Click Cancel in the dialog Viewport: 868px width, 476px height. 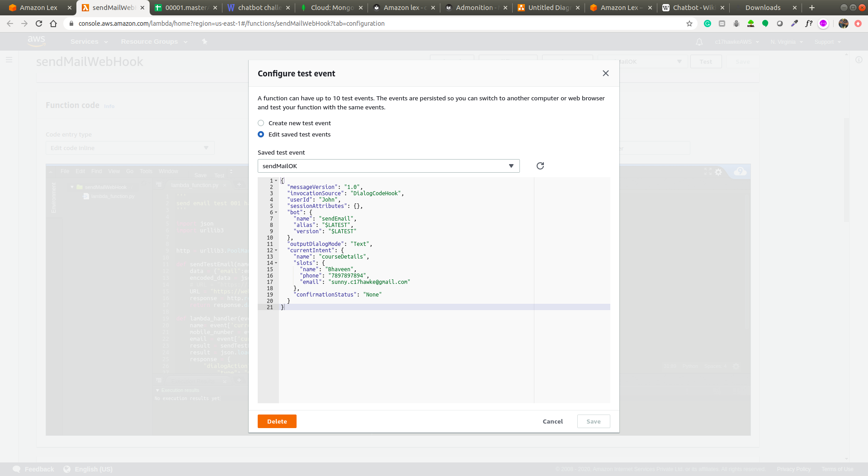coord(552,421)
